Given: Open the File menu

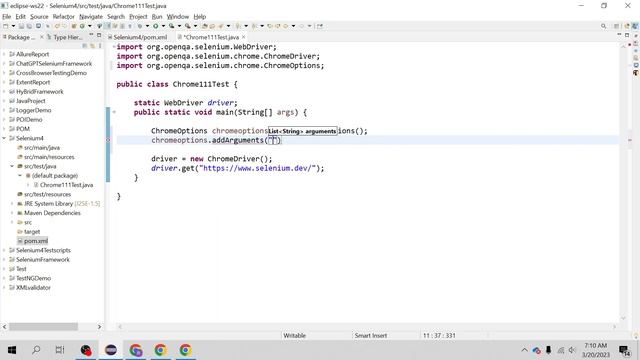Looking at the screenshot, I should [7, 17].
